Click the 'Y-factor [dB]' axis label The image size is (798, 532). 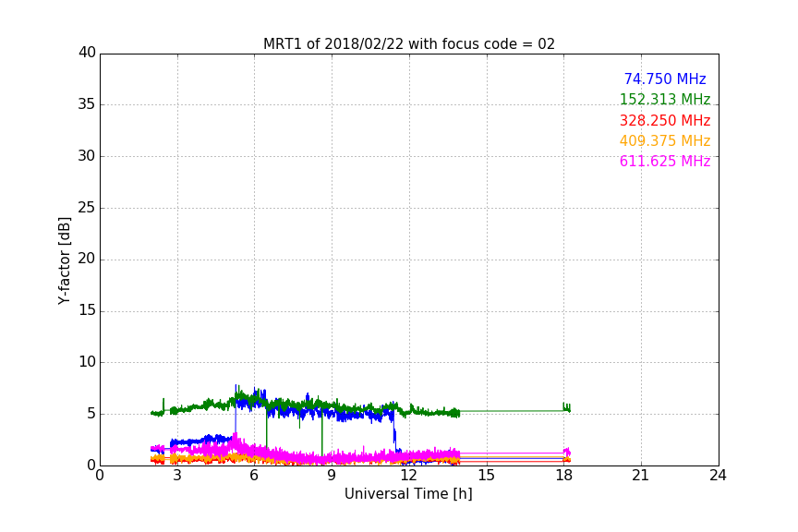point(64,260)
